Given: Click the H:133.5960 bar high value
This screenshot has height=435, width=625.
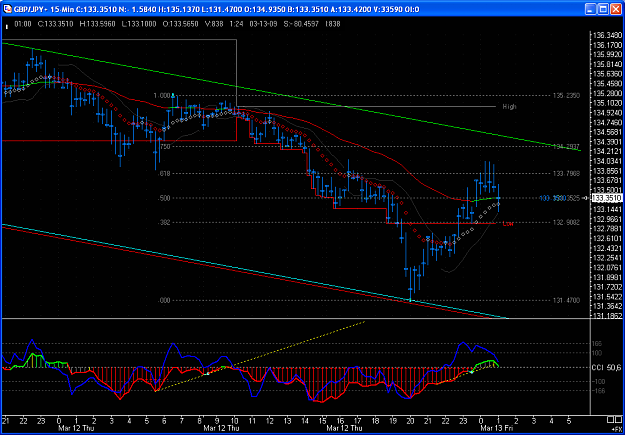Looking at the screenshot, I should [98, 24].
